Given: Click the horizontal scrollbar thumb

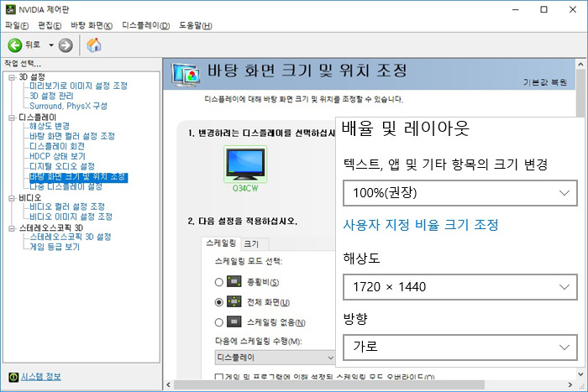Looking at the screenshot, I should click(329, 385).
